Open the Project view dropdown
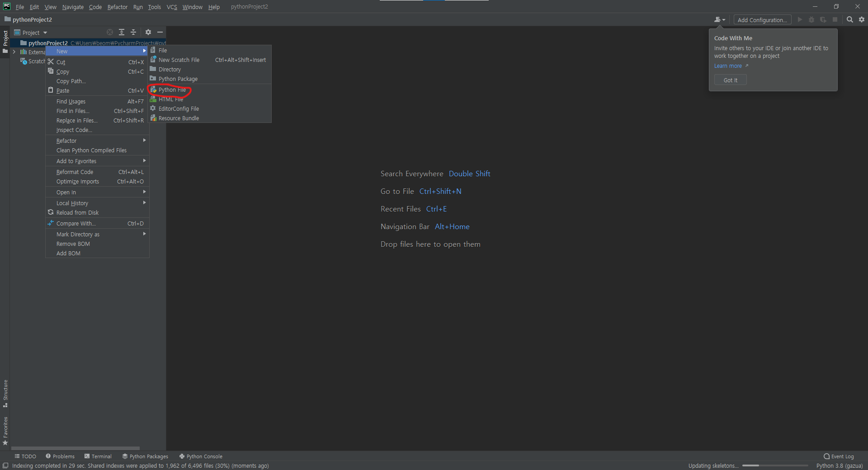The height and width of the screenshot is (470, 868). (31, 33)
